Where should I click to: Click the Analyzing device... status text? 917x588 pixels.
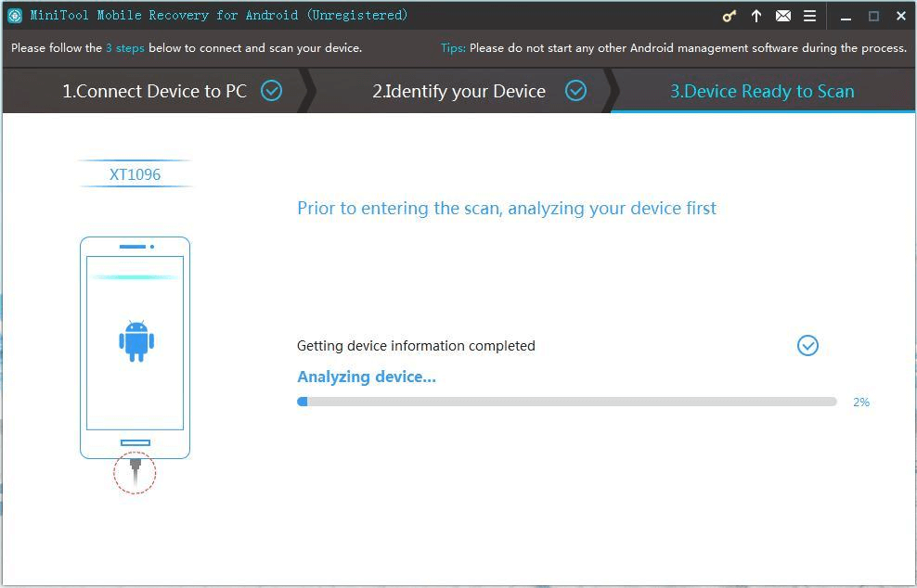[x=367, y=377]
